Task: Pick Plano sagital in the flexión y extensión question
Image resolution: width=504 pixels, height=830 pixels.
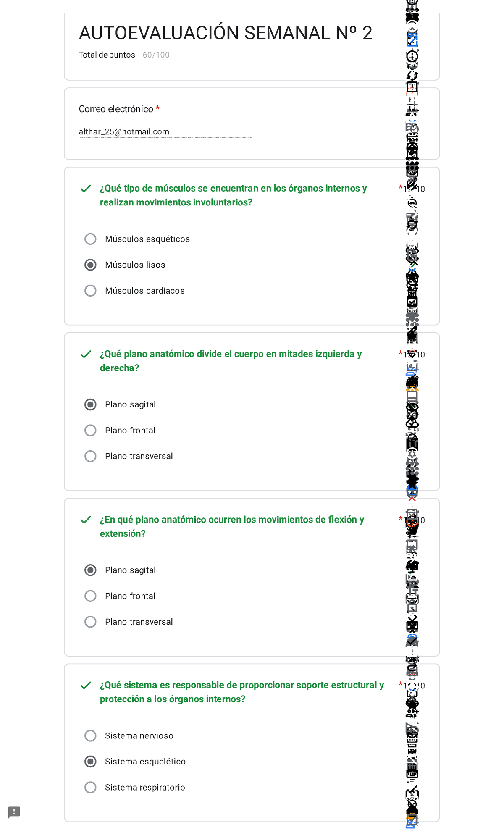Action: tap(90, 570)
